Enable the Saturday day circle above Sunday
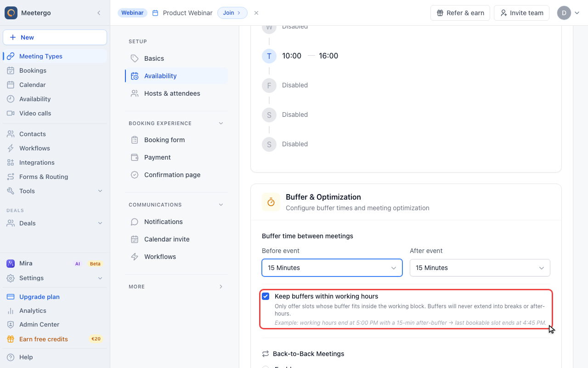The width and height of the screenshot is (588, 368). [269, 115]
